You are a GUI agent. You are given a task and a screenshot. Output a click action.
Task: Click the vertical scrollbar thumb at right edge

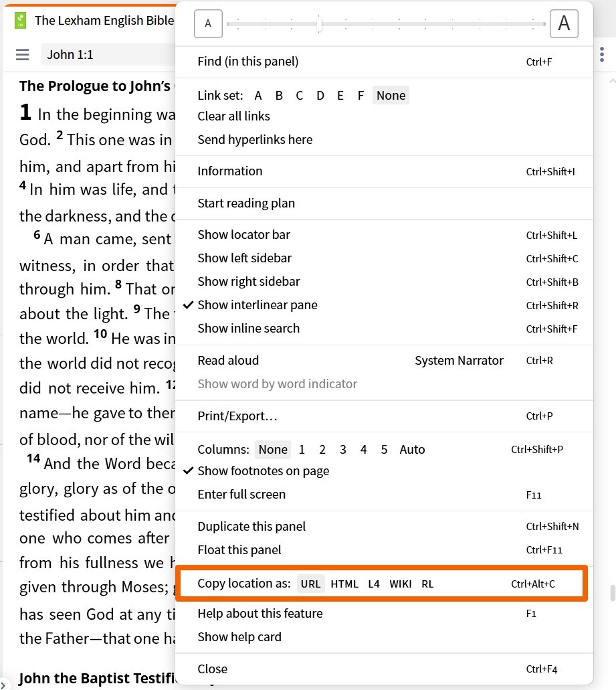coord(613,593)
